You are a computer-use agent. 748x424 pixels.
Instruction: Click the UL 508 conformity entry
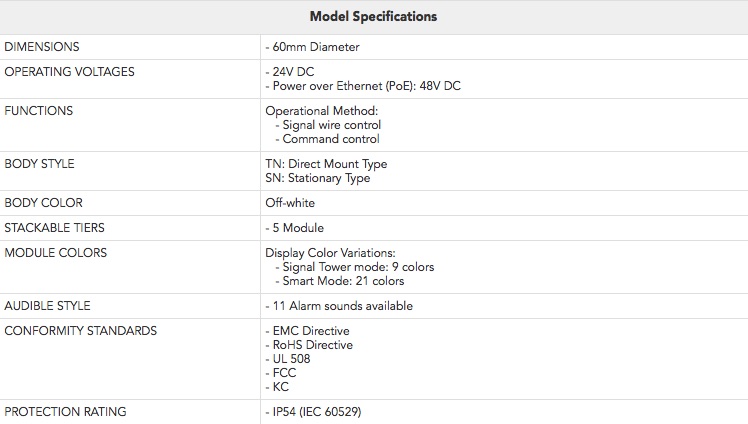point(288,359)
